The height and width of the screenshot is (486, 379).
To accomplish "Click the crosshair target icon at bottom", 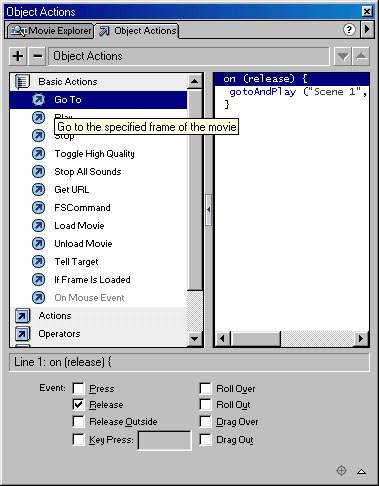I will click(341, 471).
